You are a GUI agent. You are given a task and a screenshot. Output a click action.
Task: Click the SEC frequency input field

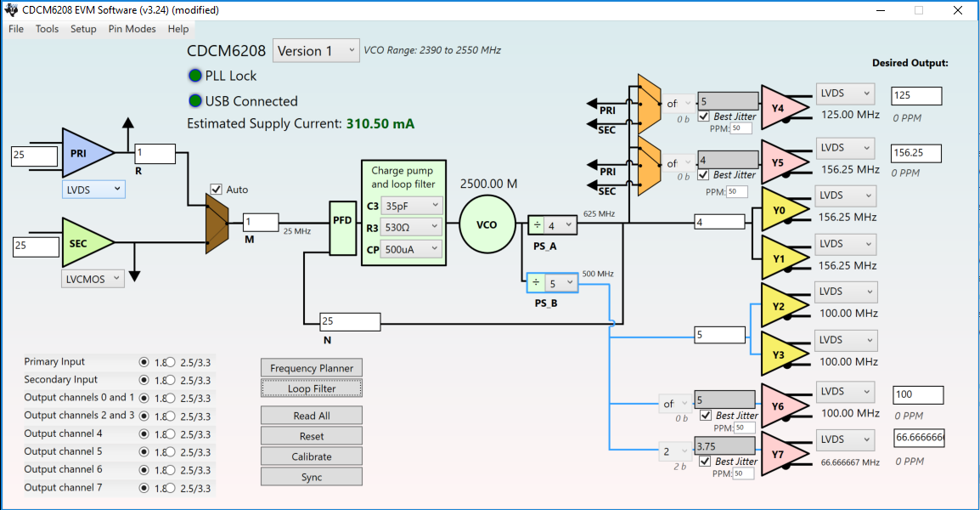pos(37,246)
